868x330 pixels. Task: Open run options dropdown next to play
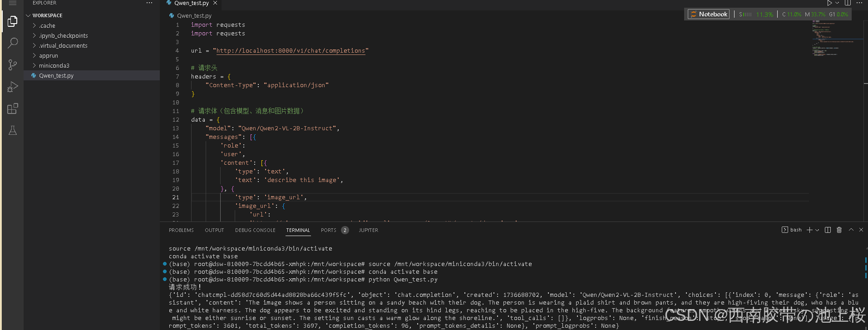837,3
